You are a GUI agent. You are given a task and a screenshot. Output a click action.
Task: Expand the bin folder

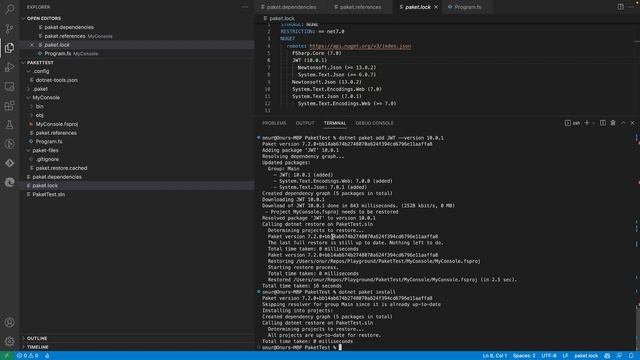pos(137,106)
